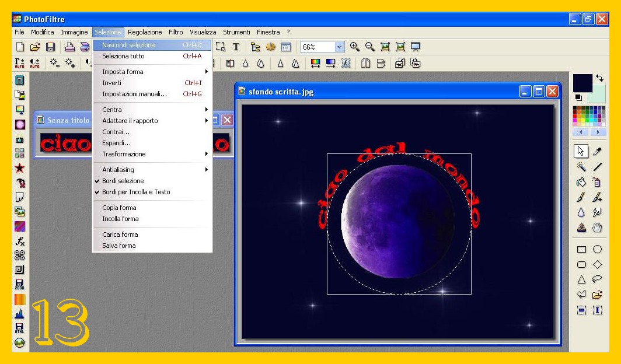The width and height of the screenshot is (621, 364).
Task: Select the Ellipse selection shape
Action: click(x=597, y=249)
